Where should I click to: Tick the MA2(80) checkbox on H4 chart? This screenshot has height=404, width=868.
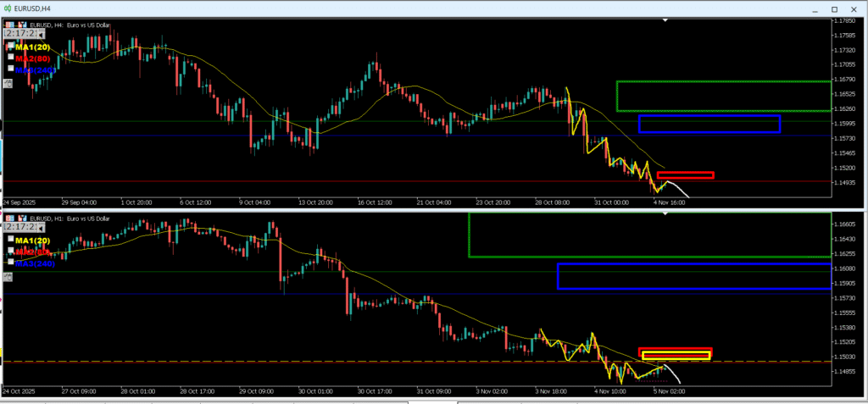(x=10, y=58)
